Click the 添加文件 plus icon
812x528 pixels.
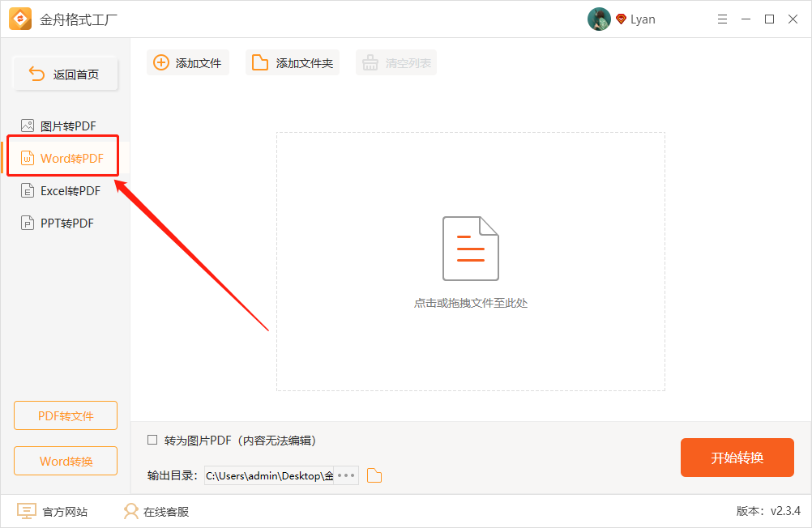(159, 62)
